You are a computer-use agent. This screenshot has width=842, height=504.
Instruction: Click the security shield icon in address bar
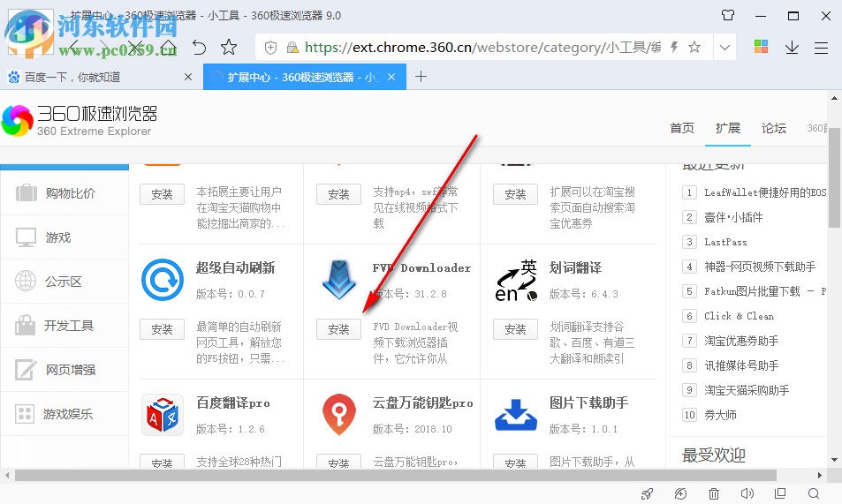tap(270, 48)
